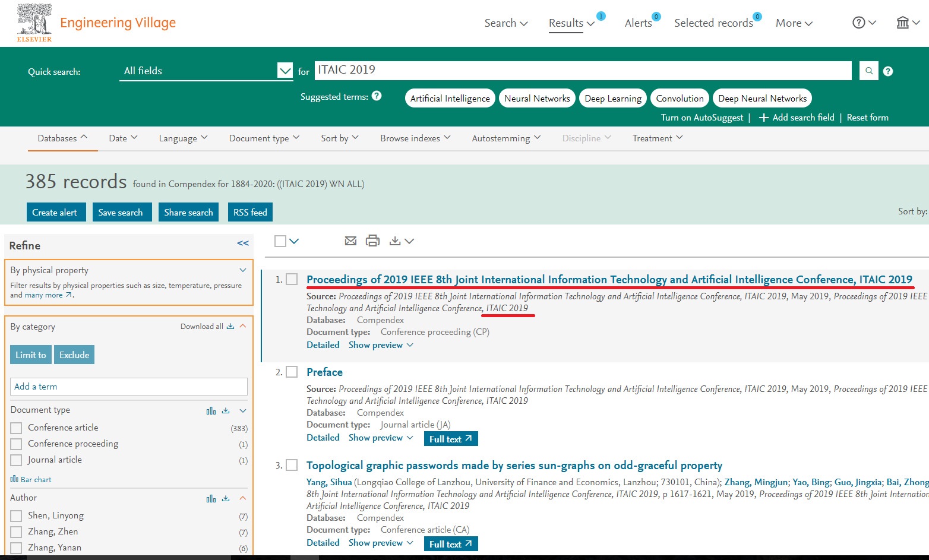Open the Search menu in header
The image size is (929, 560).
(506, 23)
